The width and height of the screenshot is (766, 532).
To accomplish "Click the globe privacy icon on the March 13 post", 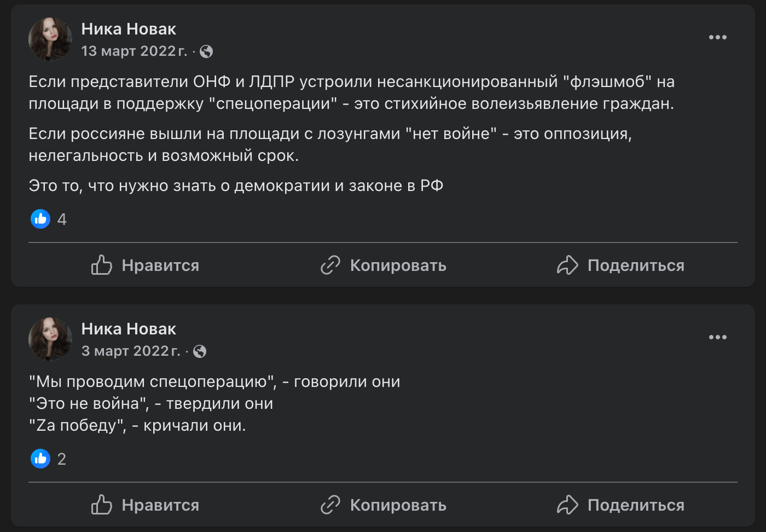I will [207, 51].
